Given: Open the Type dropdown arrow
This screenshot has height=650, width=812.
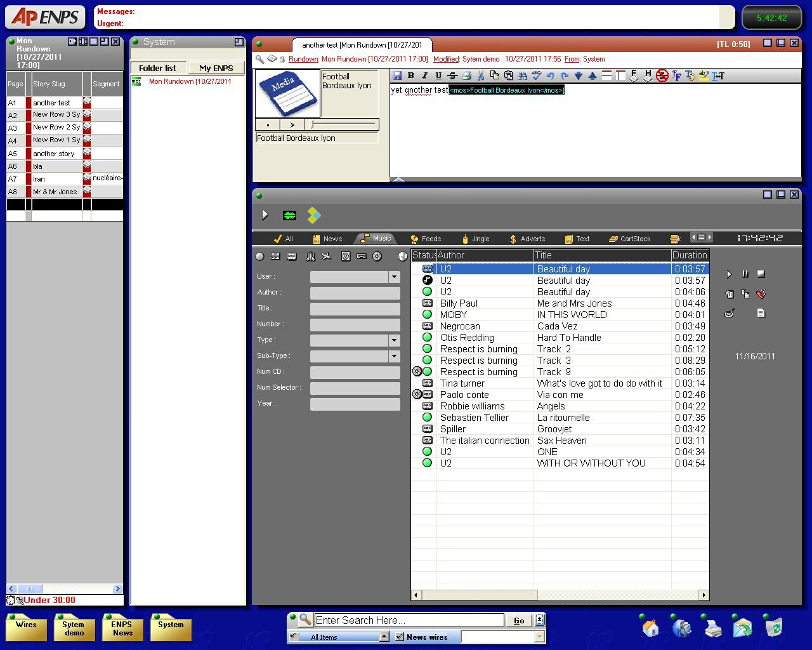Looking at the screenshot, I should tap(394, 340).
